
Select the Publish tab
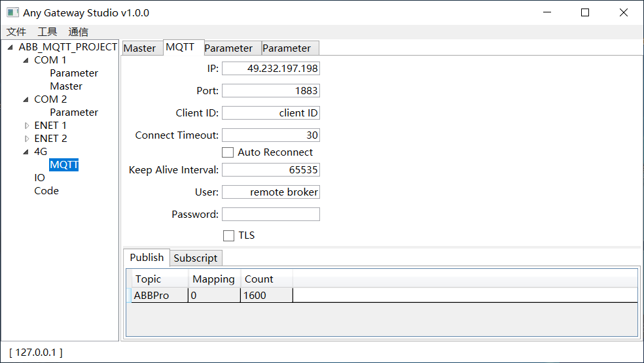(x=147, y=258)
